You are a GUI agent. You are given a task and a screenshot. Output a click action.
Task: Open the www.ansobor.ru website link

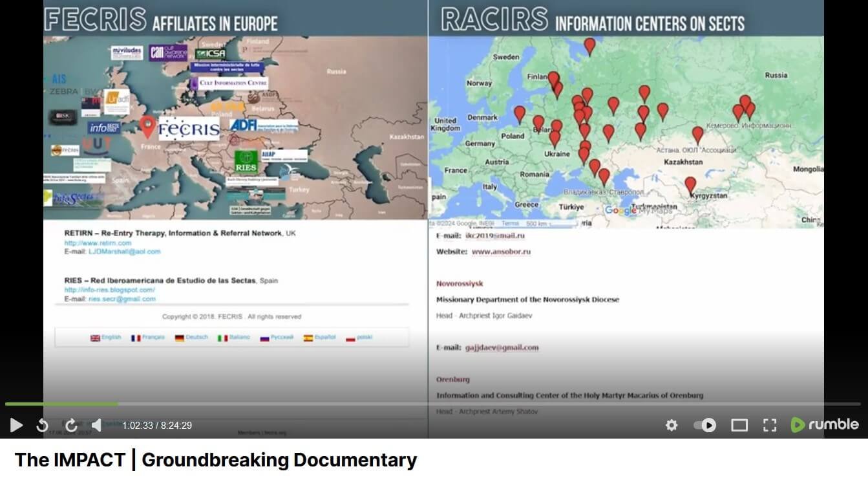[x=501, y=252]
